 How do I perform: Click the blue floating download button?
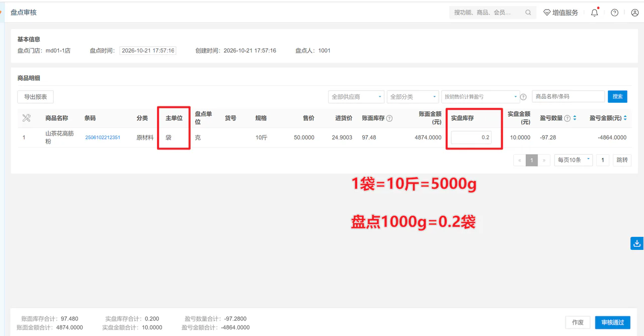point(637,243)
